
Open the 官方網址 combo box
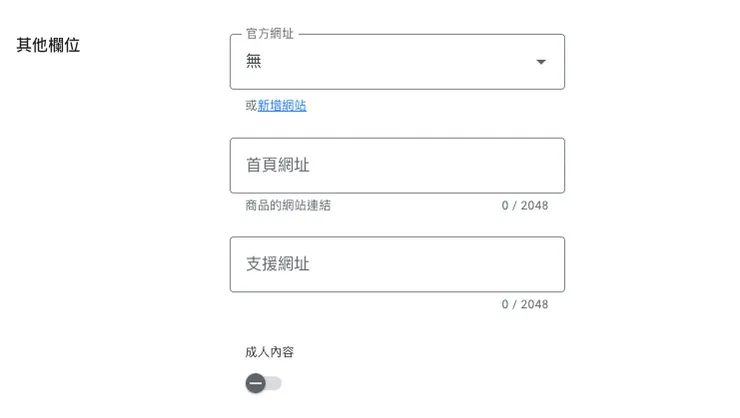coord(397,62)
